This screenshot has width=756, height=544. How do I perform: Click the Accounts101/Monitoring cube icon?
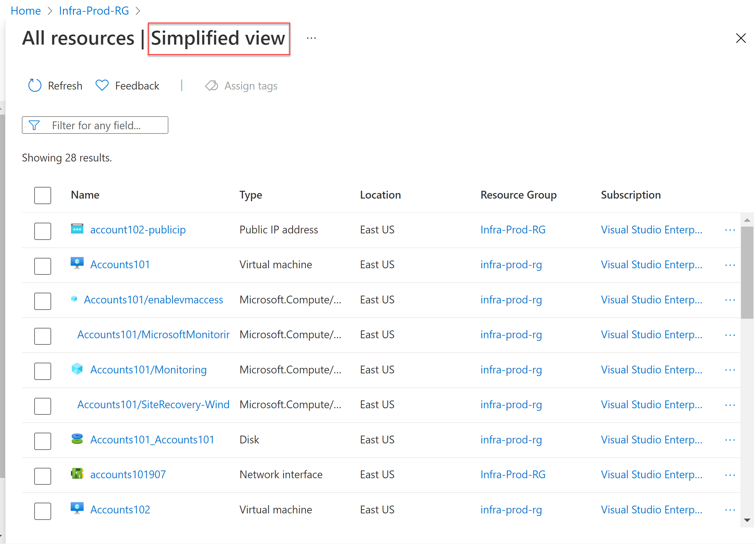[x=77, y=369]
